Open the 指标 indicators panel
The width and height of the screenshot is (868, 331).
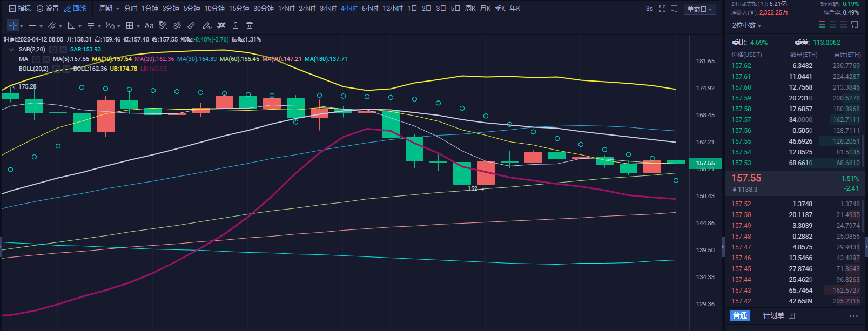pyautogui.click(x=19, y=9)
